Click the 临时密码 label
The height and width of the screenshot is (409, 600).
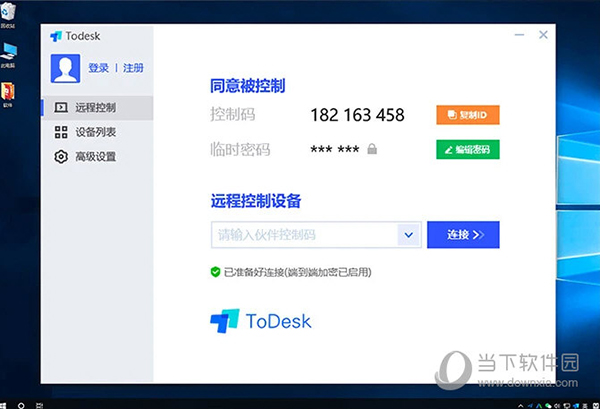[240, 149]
